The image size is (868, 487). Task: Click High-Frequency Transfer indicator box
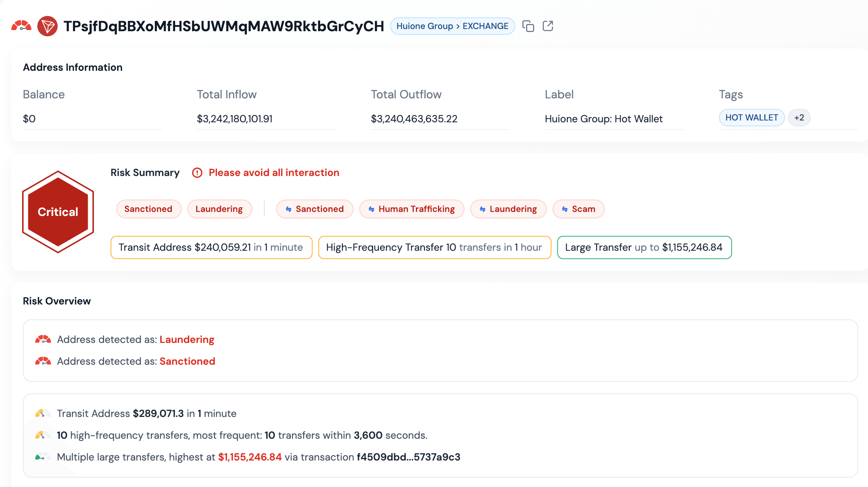(434, 247)
